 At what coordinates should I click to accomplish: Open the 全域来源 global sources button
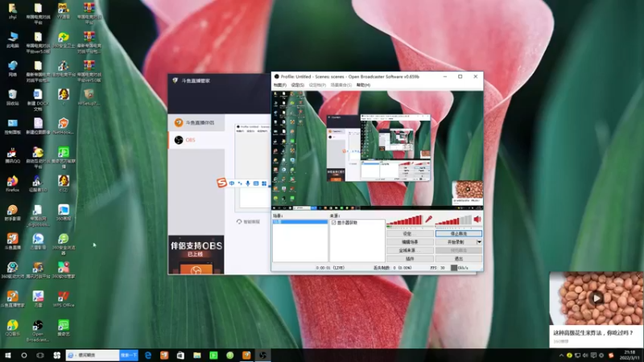tap(410, 250)
